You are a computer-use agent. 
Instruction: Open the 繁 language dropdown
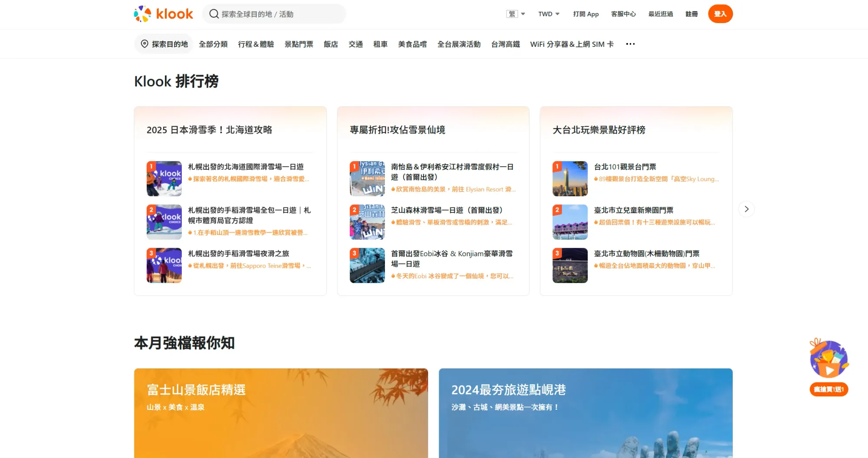[516, 14]
